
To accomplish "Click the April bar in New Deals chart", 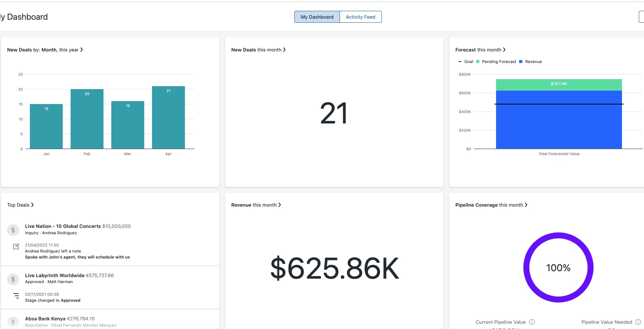I will point(168,119).
